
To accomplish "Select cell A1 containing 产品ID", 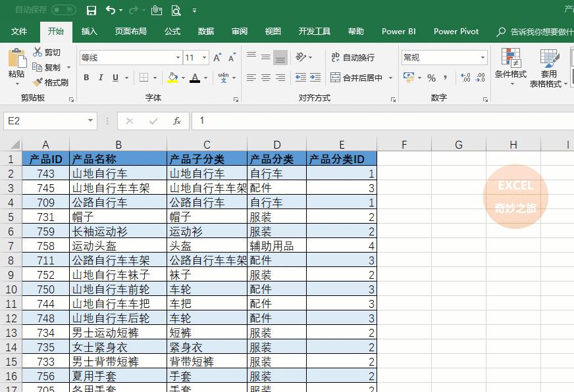I will (x=45, y=159).
